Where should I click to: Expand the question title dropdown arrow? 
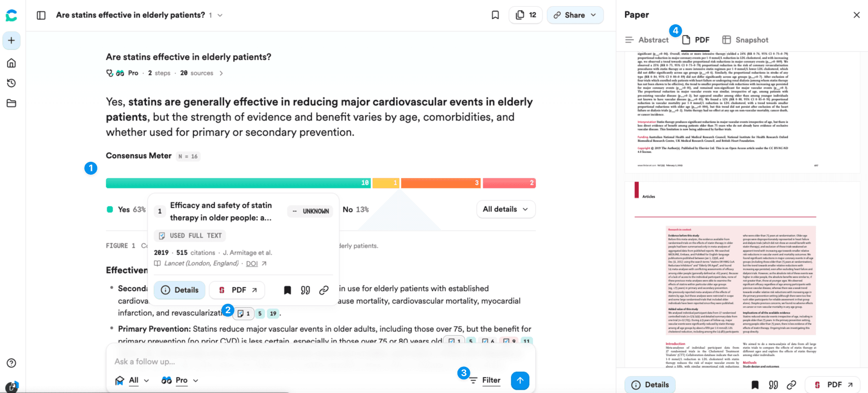coord(219,15)
